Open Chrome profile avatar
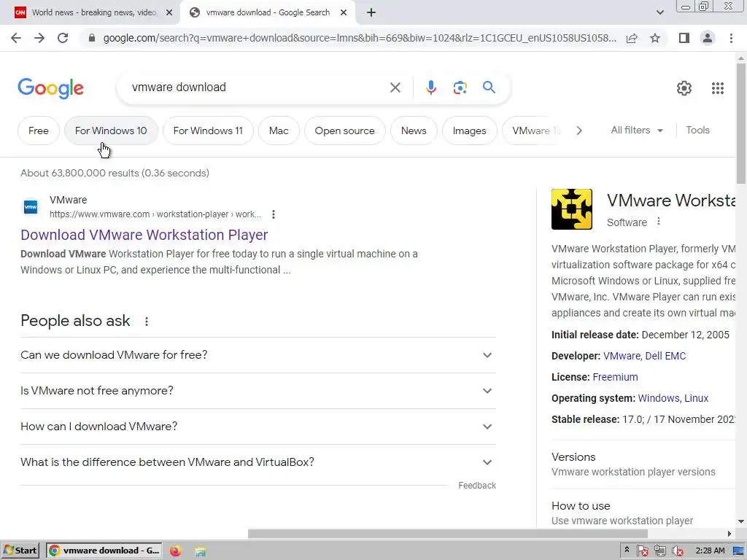The image size is (747, 560). pos(708,38)
